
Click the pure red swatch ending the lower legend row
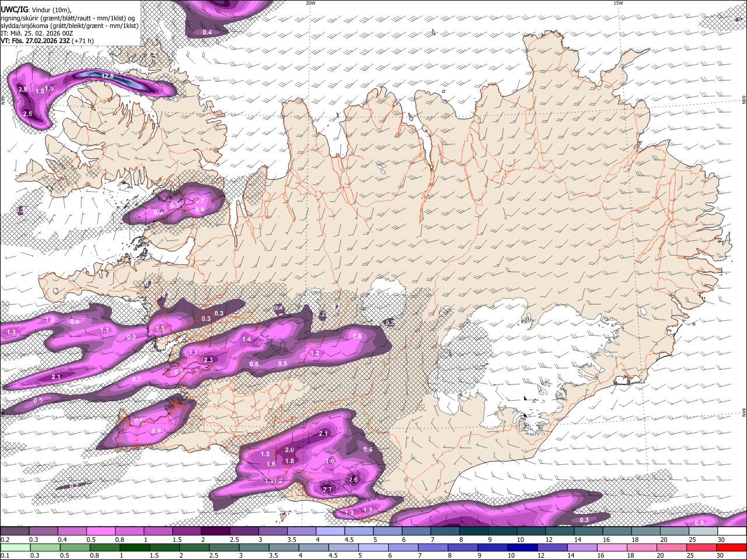pyautogui.click(x=731, y=547)
